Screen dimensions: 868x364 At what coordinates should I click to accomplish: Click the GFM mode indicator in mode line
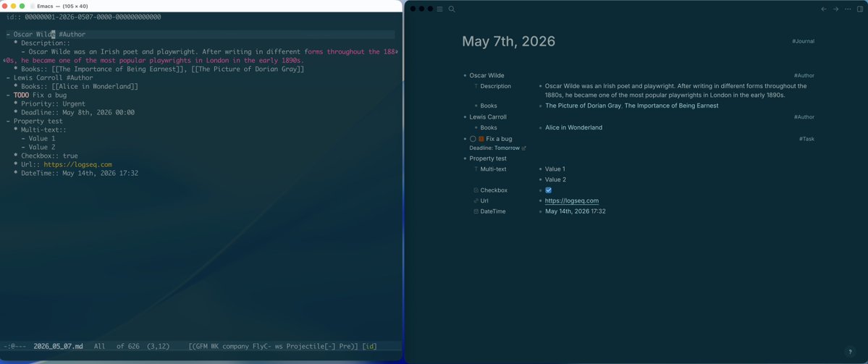coord(201,347)
